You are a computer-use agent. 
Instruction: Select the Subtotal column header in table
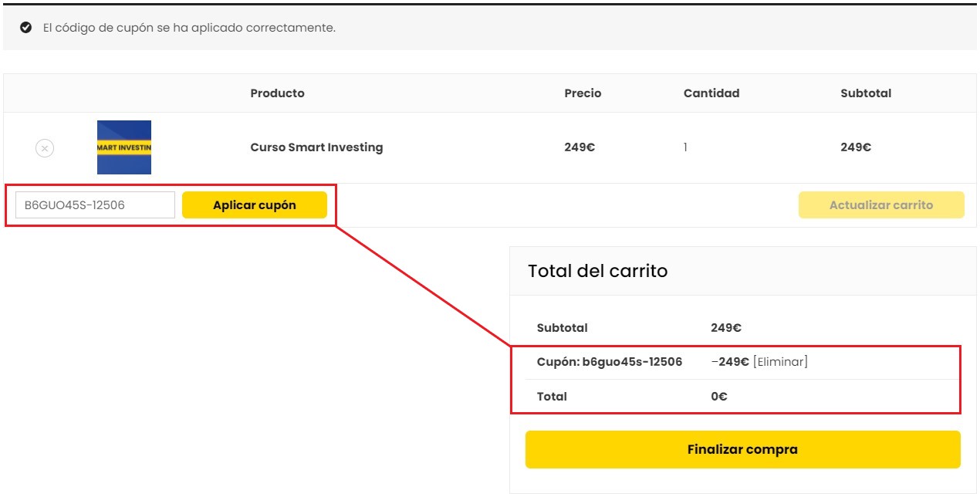[866, 93]
